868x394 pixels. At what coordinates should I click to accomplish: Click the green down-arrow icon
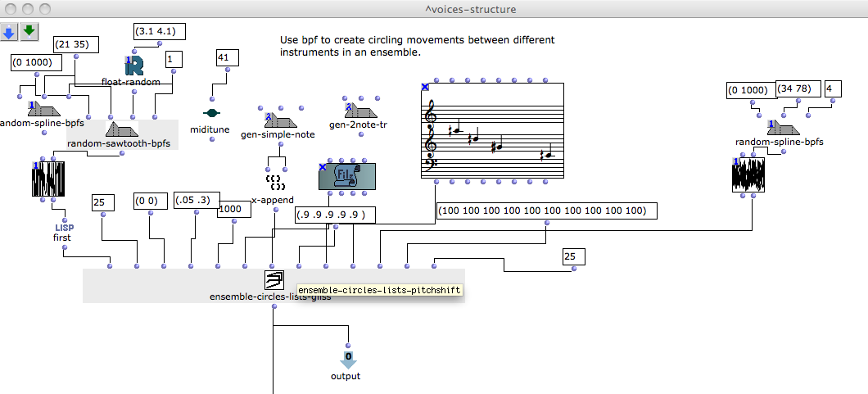click(x=29, y=31)
